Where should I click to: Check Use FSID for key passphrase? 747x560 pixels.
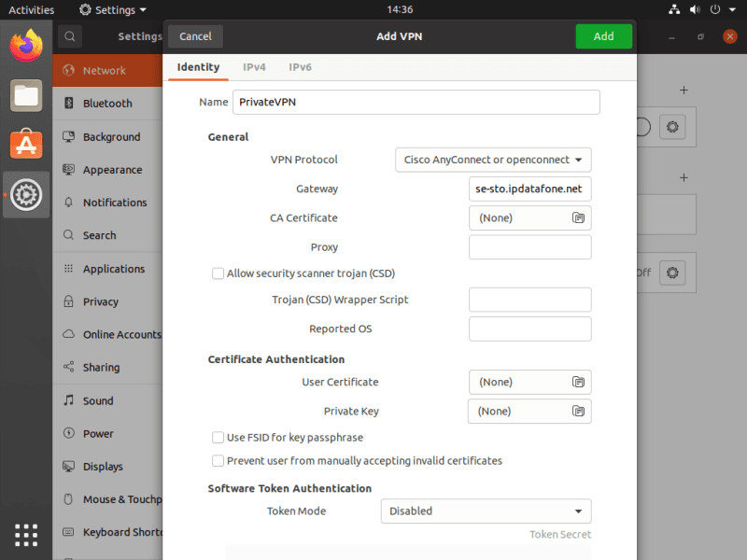point(218,437)
